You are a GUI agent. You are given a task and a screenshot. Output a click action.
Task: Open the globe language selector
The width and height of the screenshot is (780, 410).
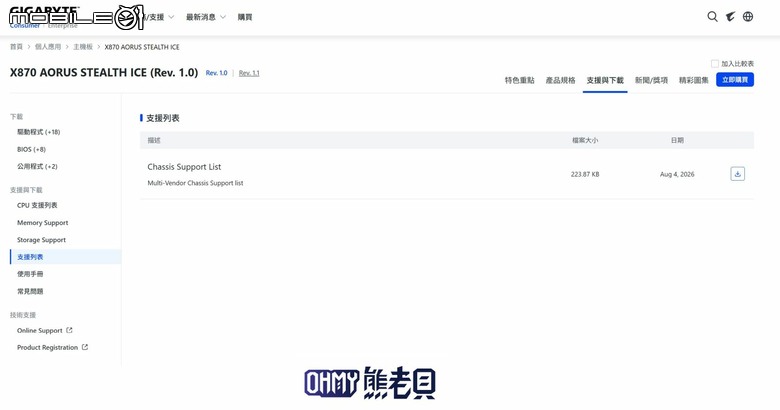(x=748, y=17)
